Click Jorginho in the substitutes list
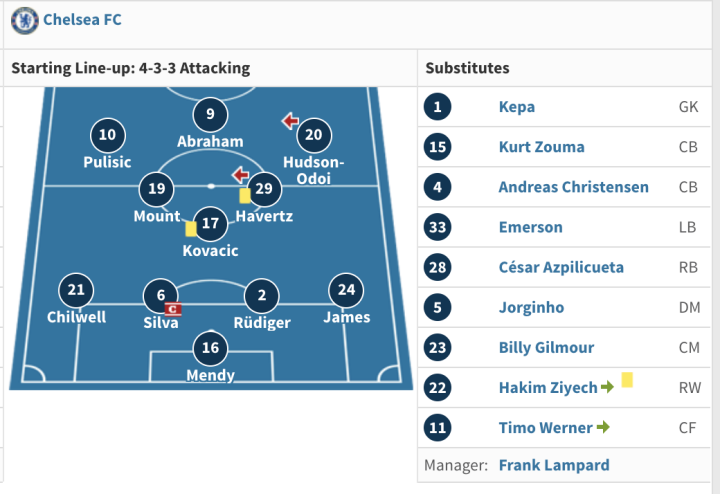This screenshot has width=720, height=494. pos(531,308)
